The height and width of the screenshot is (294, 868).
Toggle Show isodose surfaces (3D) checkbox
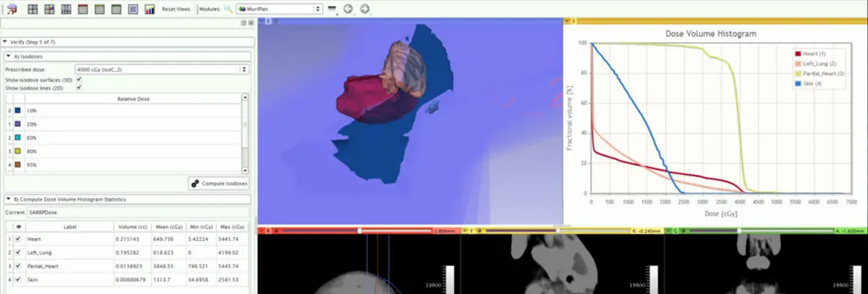[x=79, y=79]
